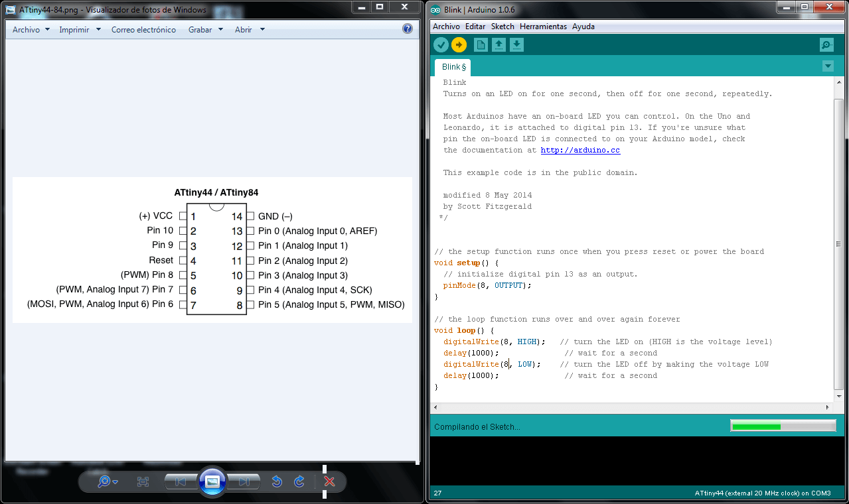Viewport: 849px width, 504px height.
Task: Open the Sketch menu
Action: tap(502, 27)
